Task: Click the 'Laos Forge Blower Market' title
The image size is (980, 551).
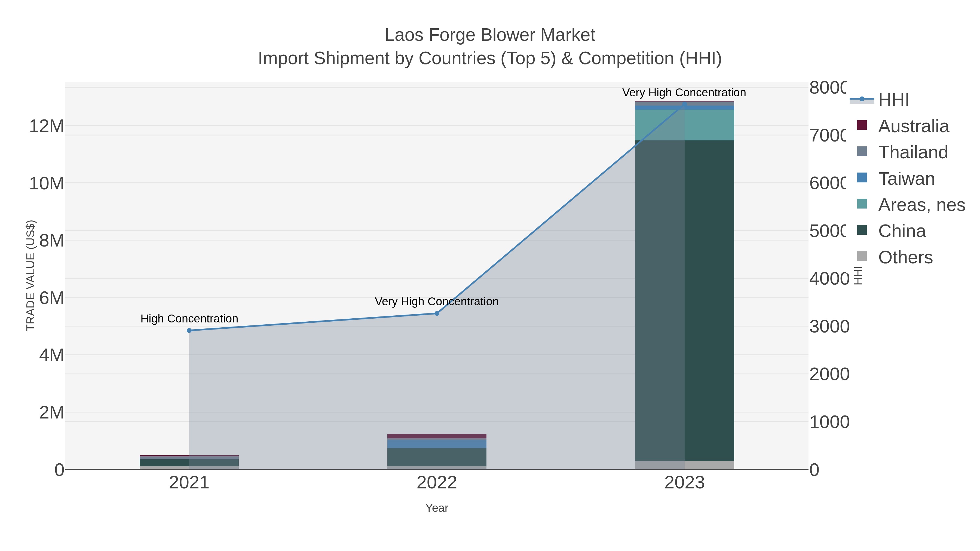Action: coord(490,35)
